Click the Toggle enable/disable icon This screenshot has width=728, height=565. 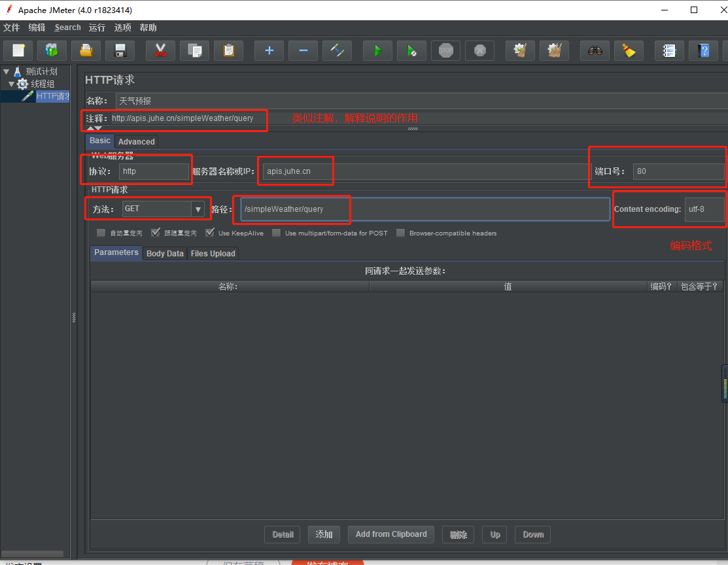coord(338,50)
